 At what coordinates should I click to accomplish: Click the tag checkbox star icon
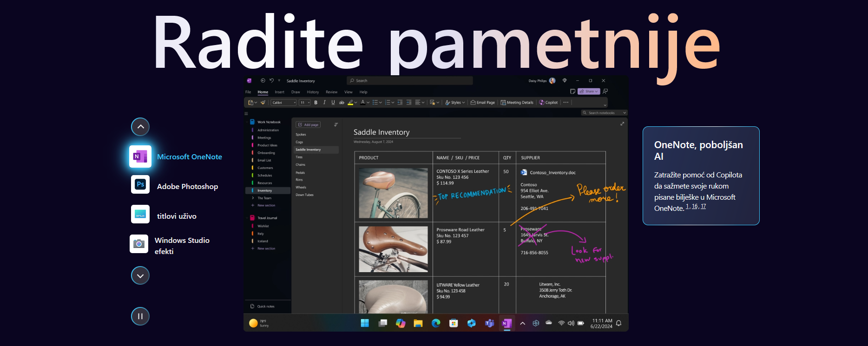(433, 103)
